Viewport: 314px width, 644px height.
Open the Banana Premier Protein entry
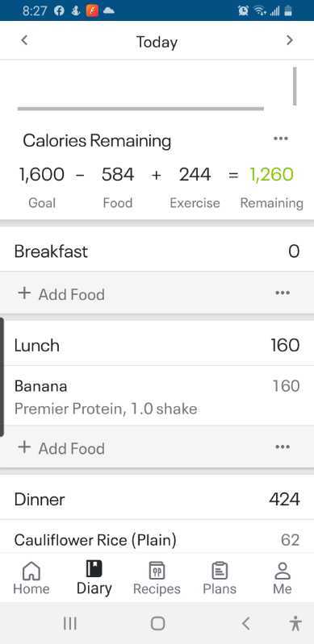157,396
